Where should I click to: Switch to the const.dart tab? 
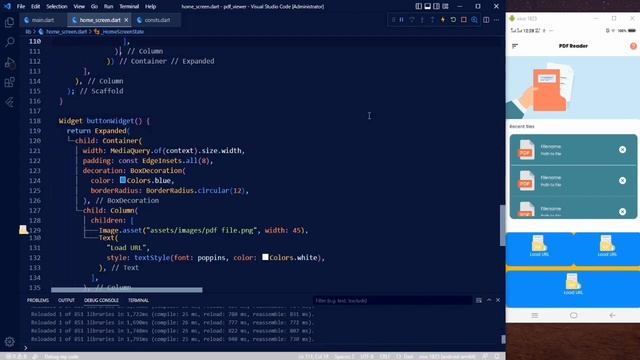point(157,20)
